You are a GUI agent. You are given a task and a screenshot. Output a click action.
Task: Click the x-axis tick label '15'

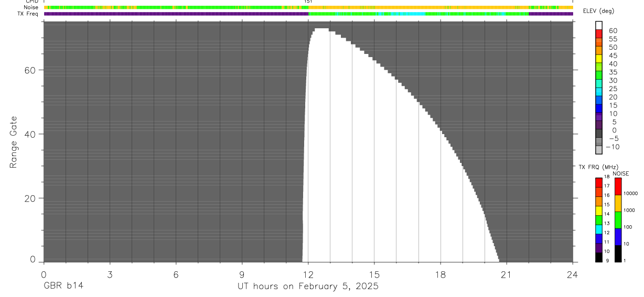coord(374,274)
